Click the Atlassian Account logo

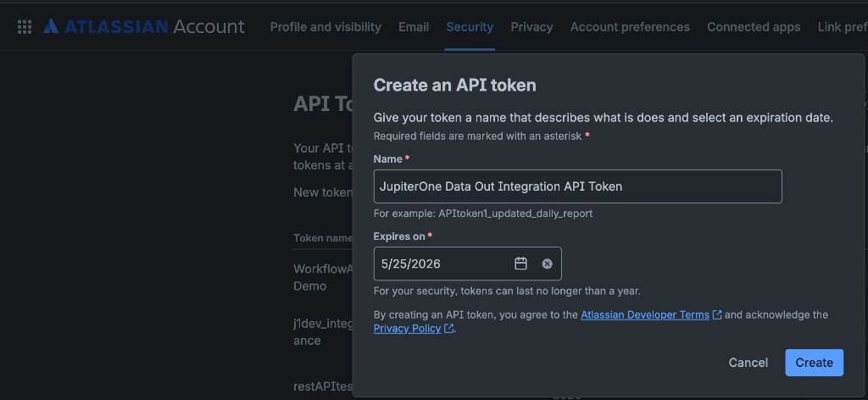tap(144, 26)
